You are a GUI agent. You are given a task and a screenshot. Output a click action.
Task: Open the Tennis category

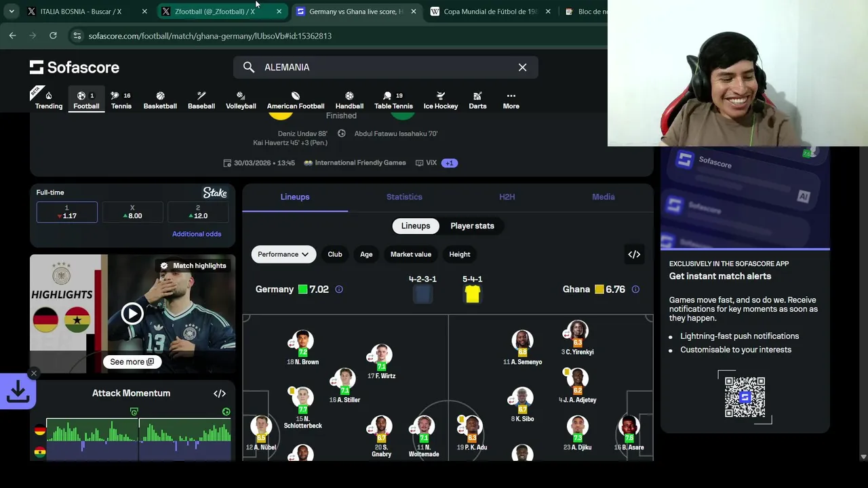pyautogui.click(x=121, y=100)
